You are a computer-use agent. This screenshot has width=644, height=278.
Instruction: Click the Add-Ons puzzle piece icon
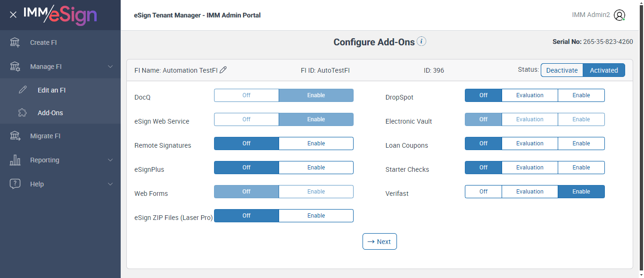23,113
